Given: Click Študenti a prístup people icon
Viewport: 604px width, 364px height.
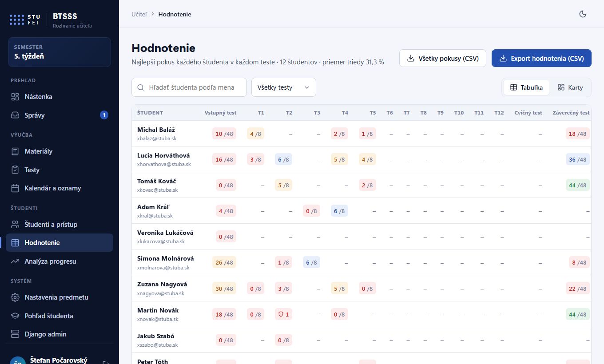Looking at the screenshot, I should [15, 225].
